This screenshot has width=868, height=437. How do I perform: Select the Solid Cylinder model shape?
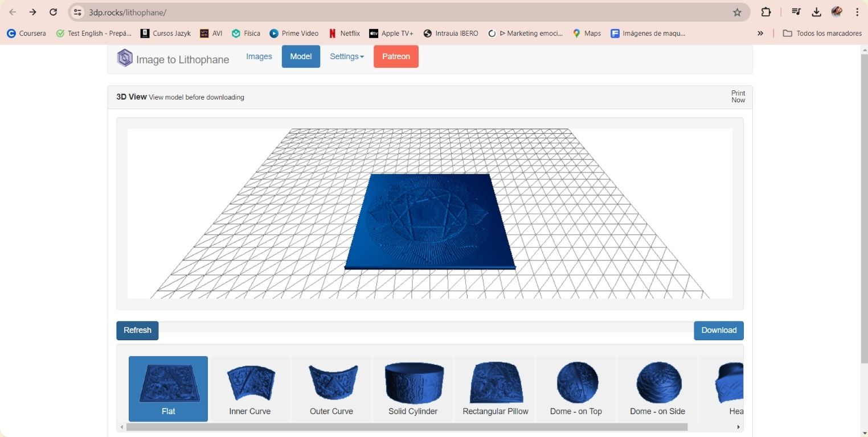[x=413, y=389]
